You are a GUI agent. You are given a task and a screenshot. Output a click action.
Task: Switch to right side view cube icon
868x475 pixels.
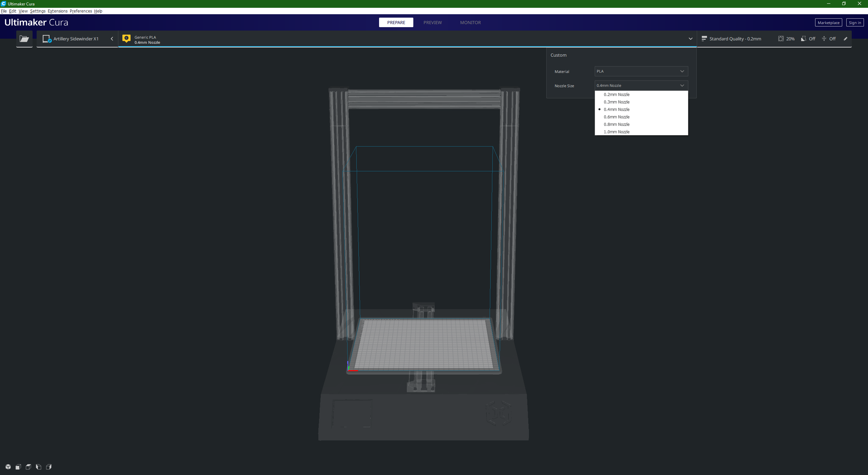pos(49,467)
